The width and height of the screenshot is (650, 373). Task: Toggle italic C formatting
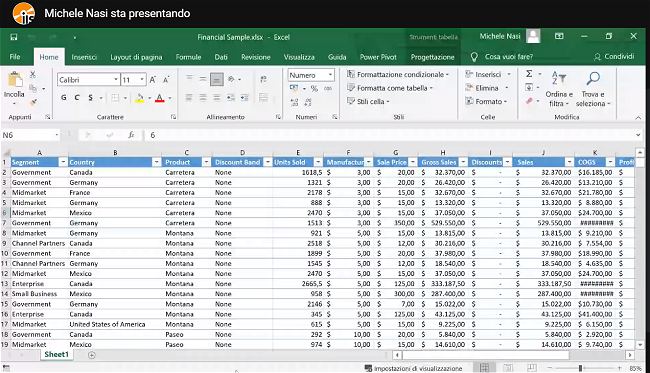coord(77,98)
